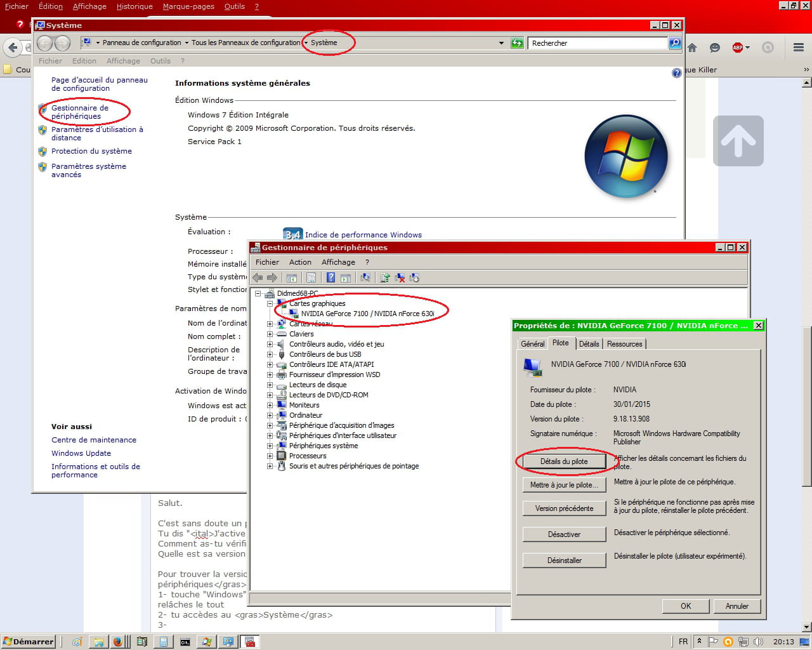
Task: Click the blue magnifier search icon in Système window
Action: point(675,43)
